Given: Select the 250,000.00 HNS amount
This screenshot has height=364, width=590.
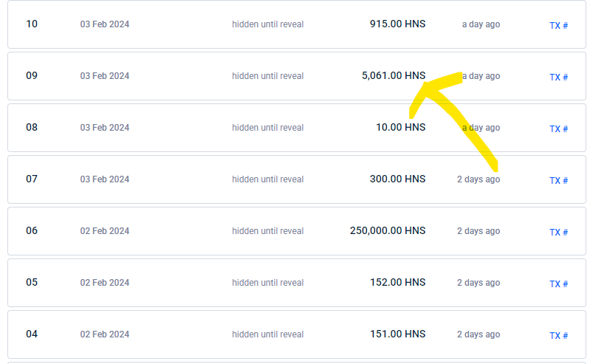Looking at the screenshot, I should 387,230.
